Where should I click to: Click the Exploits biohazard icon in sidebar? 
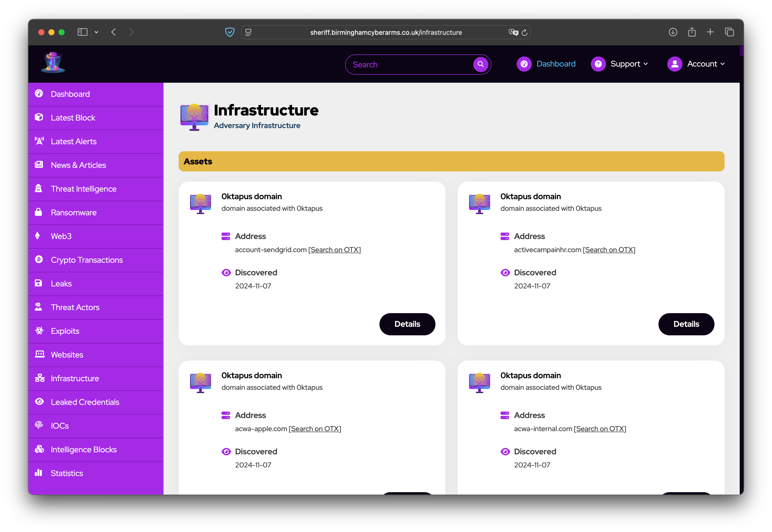39,330
